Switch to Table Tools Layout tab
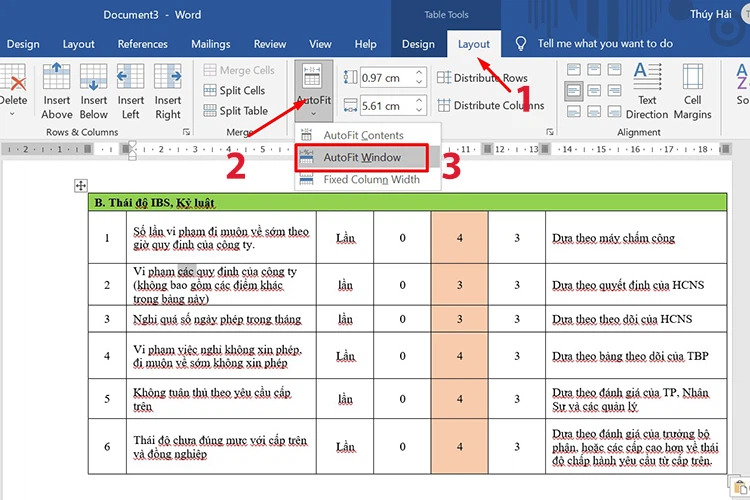This screenshot has width=750, height=500. click(474, 44)
